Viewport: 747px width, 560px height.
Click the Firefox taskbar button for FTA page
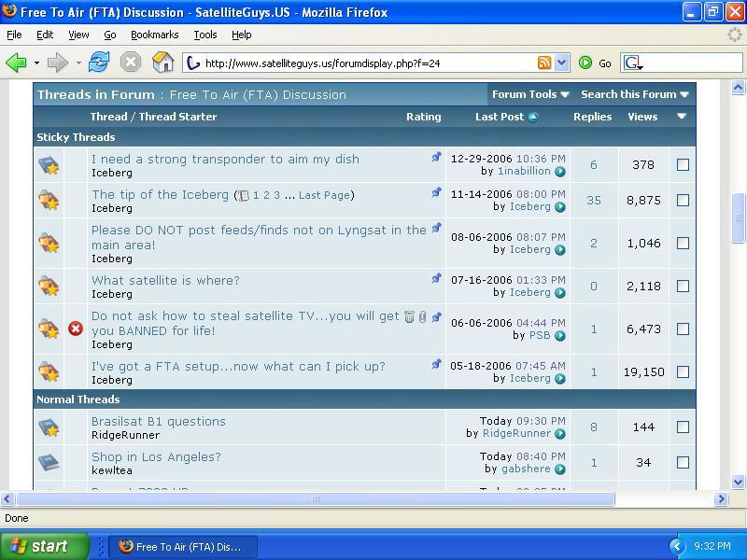tap(183, 547)
